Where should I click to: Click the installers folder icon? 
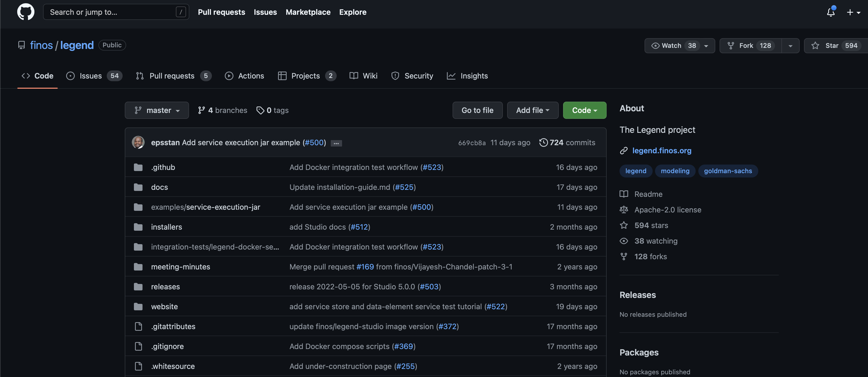138,227
